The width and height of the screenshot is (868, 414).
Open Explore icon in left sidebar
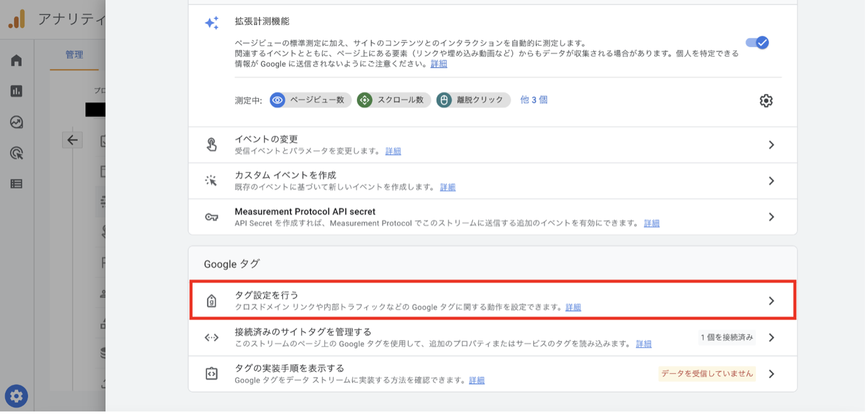[16, 122]
